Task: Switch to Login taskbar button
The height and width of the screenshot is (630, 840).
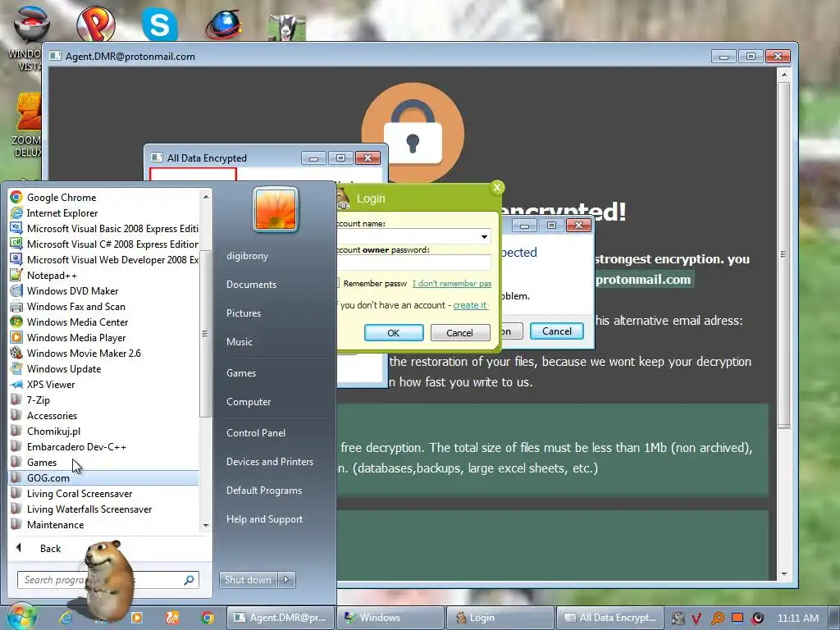Action: (x=500, y=618)
